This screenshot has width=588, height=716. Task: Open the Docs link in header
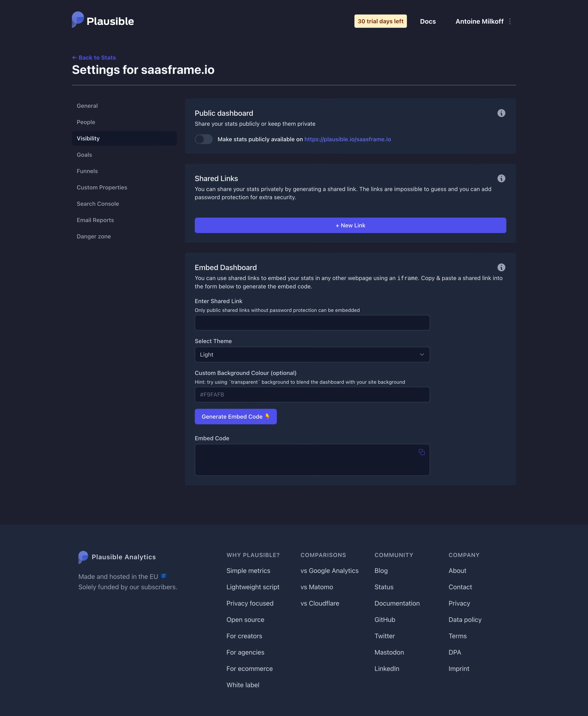(x=428, y=21)
